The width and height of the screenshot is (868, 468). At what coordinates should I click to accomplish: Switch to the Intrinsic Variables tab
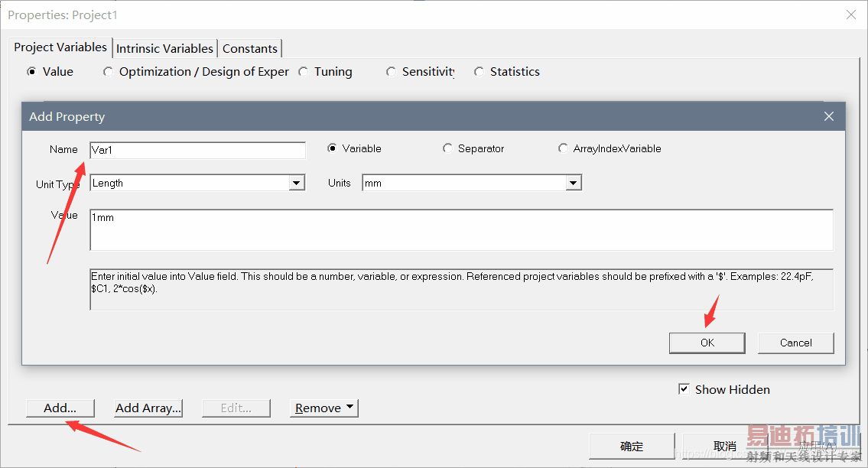[x=164, y=48]
